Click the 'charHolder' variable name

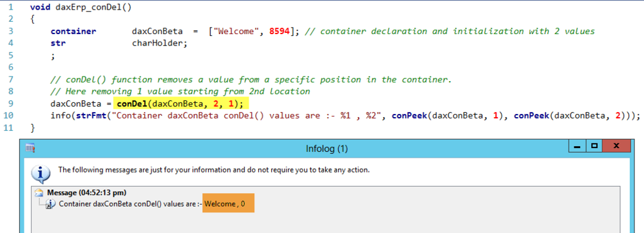click(157, 43)
